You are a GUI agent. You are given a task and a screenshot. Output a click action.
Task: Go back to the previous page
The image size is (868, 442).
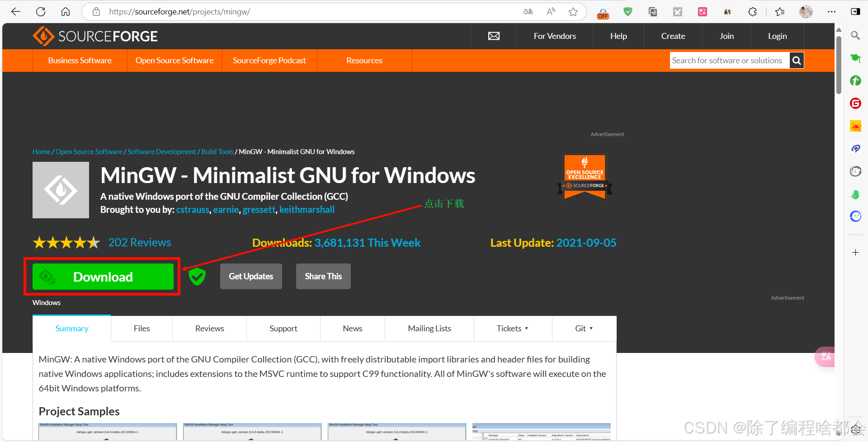tap(16, 12)
